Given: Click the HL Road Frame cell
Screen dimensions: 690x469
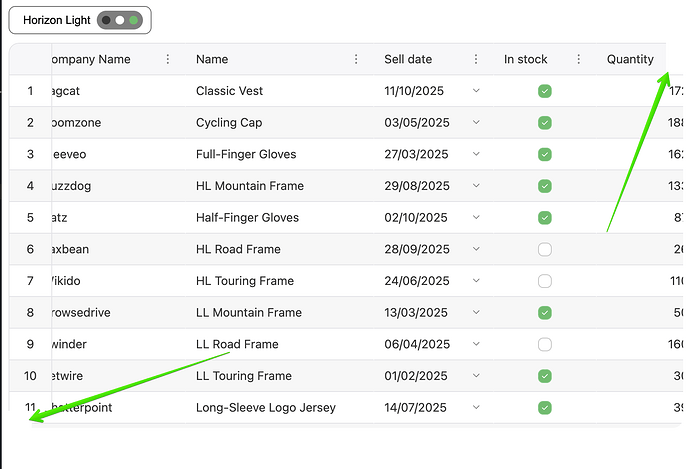Looking at the screenshot, I should [279, 249].
